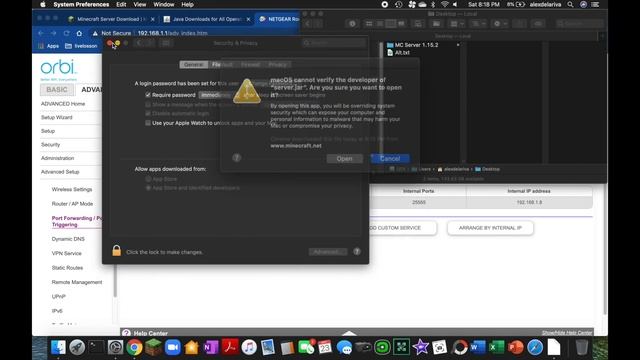Click the help question mark in warning dialog
The height and width of the screenshot is (360, 640).
coord(237,158)
